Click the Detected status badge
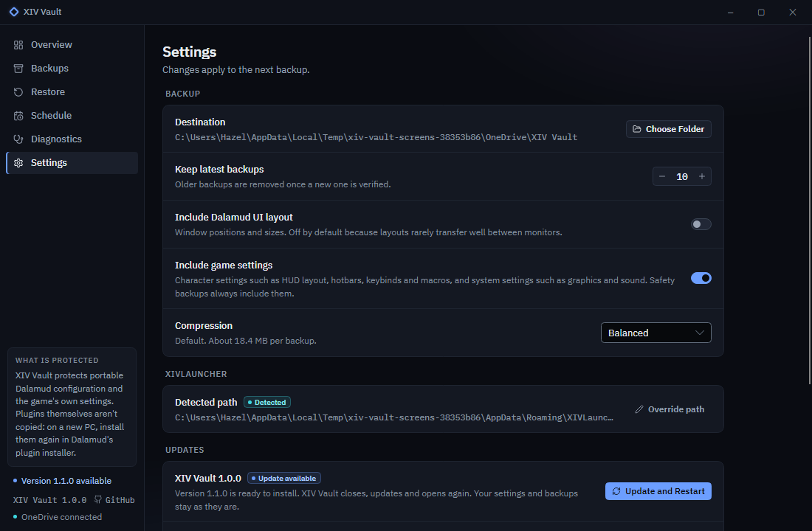This screenshot has width=812, height=531. click(x=267, y=402)
